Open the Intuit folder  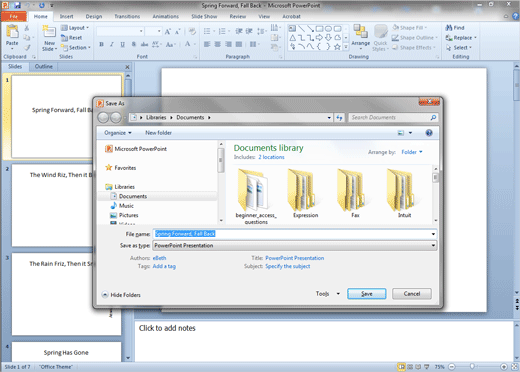[404, 194]
